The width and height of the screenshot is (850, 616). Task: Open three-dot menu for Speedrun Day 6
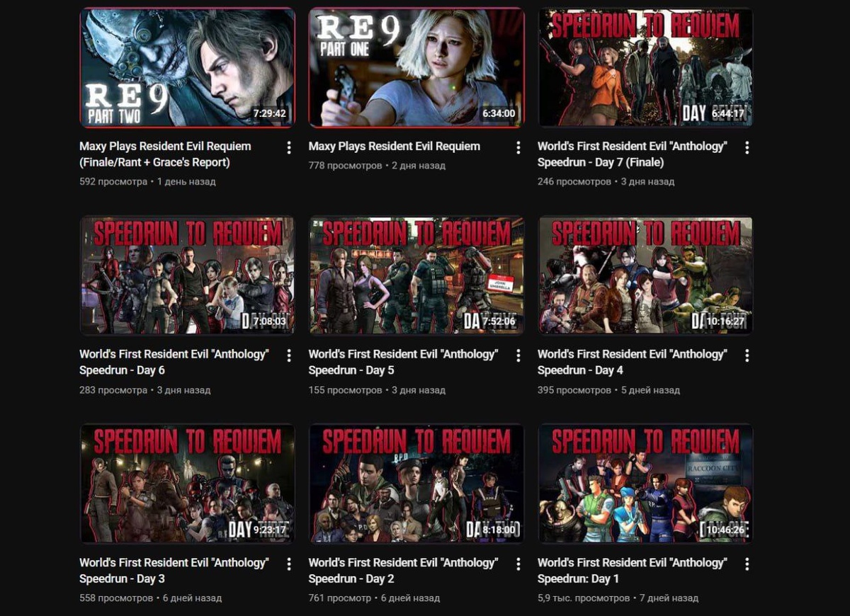[x=289, y=355]
